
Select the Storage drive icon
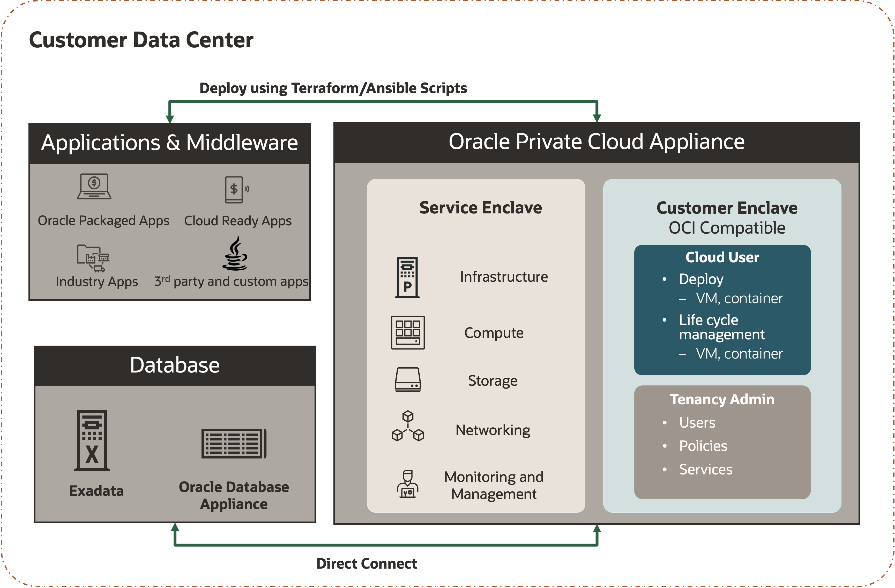tap(408, 380)
